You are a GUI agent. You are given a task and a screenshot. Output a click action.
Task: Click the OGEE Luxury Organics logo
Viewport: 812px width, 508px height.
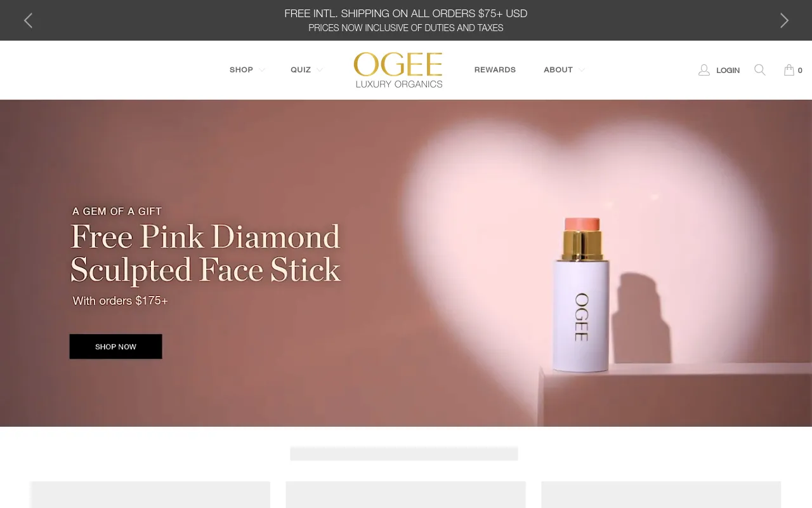point(398,70)
